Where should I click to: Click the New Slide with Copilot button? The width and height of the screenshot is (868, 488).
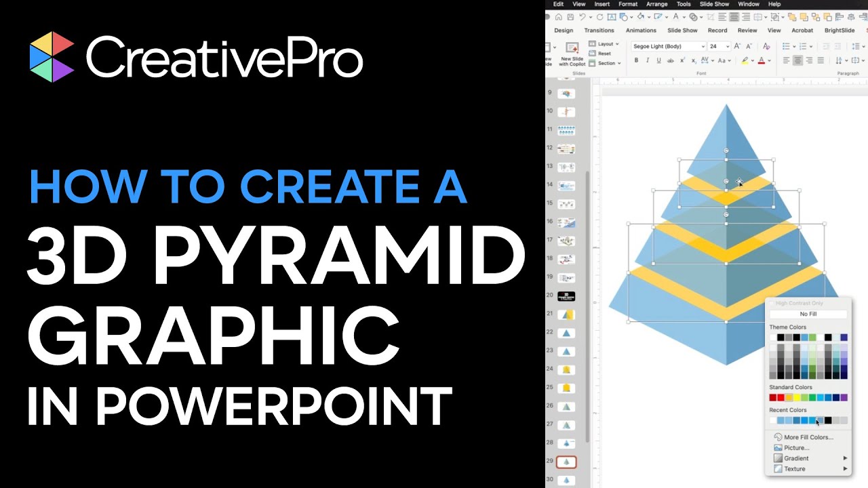[572, 53]
